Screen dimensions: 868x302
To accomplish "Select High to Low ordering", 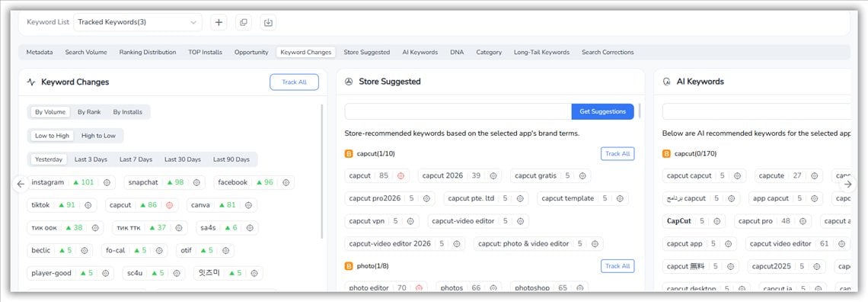I will coord(98,136).
